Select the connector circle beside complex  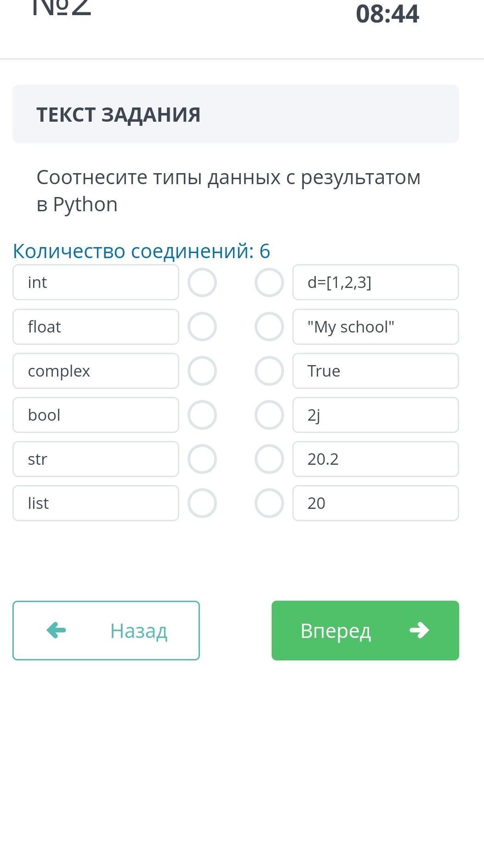[202, 371]
